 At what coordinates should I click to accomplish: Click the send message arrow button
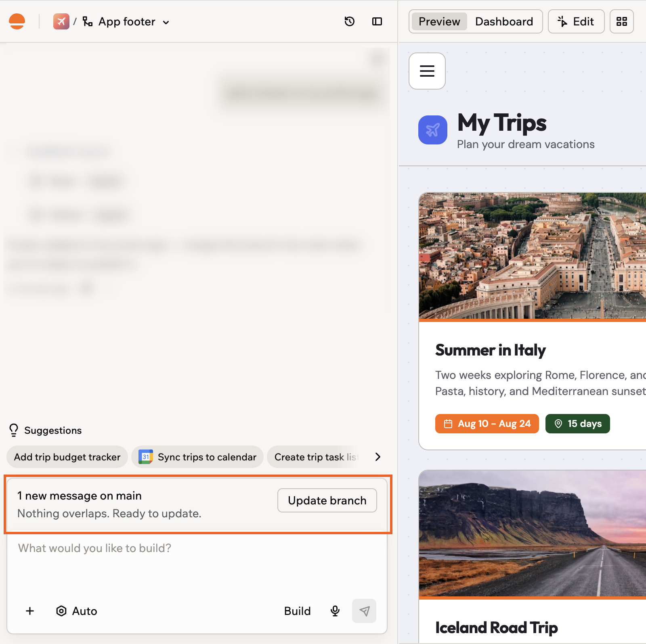coord(364,611)
